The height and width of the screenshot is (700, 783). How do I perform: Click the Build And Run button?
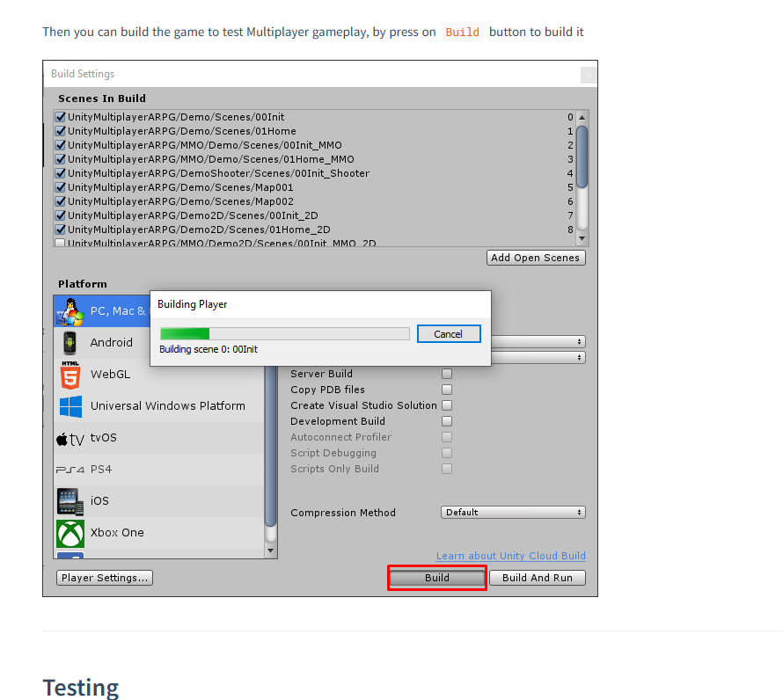tap(538, 578)
